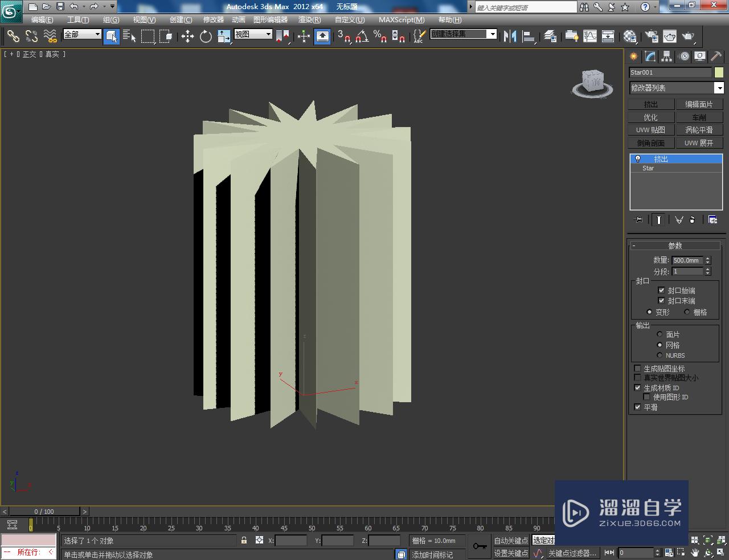This screenshot has height=560, width=729.
Task: Switch to Modify command panel tab
Action: click(x=650, y=56)
